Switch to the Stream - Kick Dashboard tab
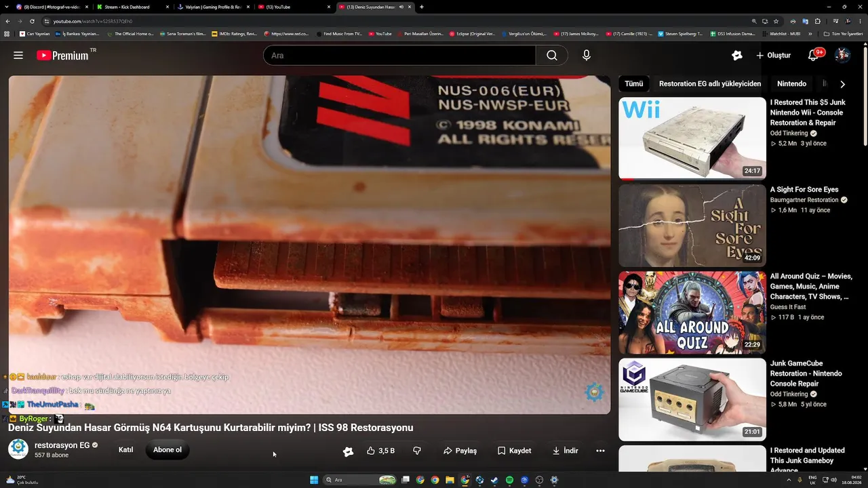The width and height of the screenshot is (868, 488). 132,7
